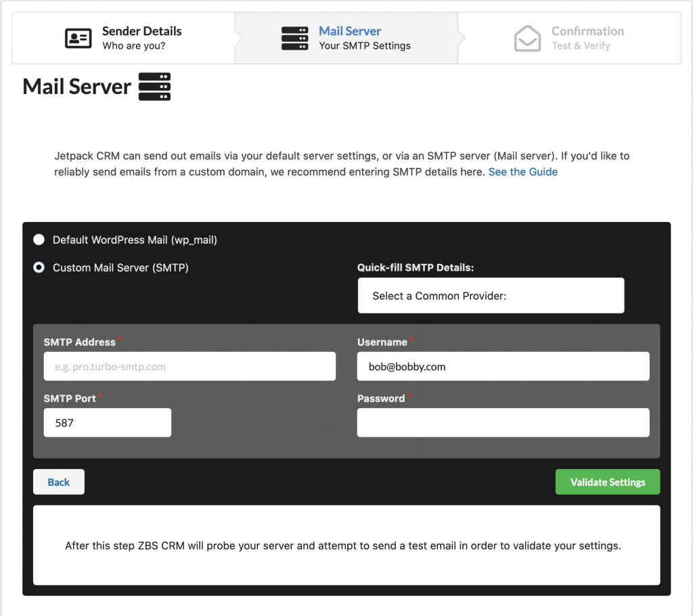693x616 pixels.
Task: Click the green Validate Settings button
Action: (x=608, y=482)
